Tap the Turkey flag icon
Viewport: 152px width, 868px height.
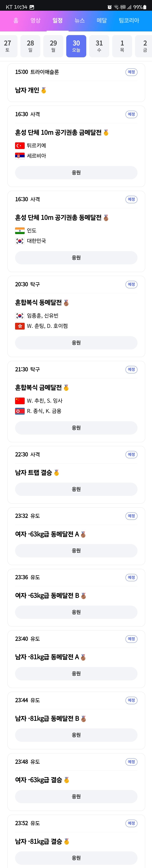[x=20, y=146]
